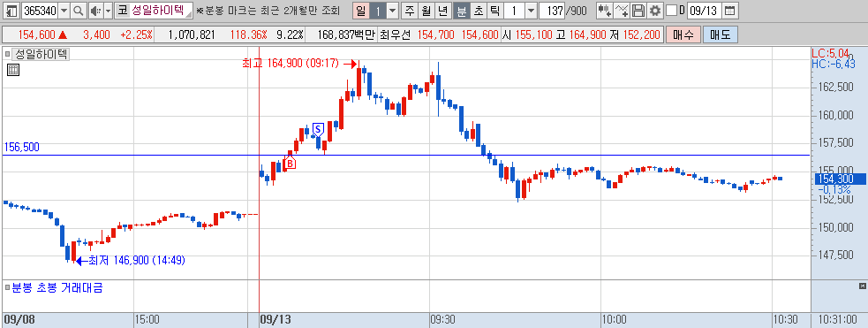Click the 168,837백만 trading value

(346, 34)
